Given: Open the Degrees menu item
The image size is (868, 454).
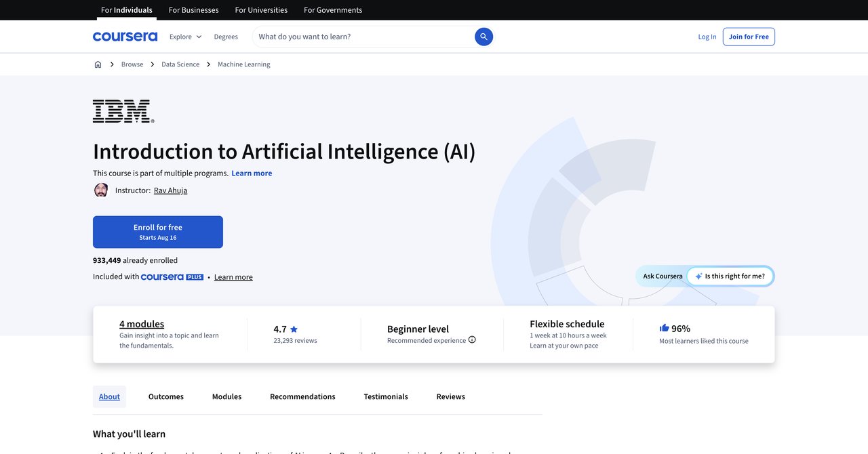Looking at the screenshot, I should point(226,37).
